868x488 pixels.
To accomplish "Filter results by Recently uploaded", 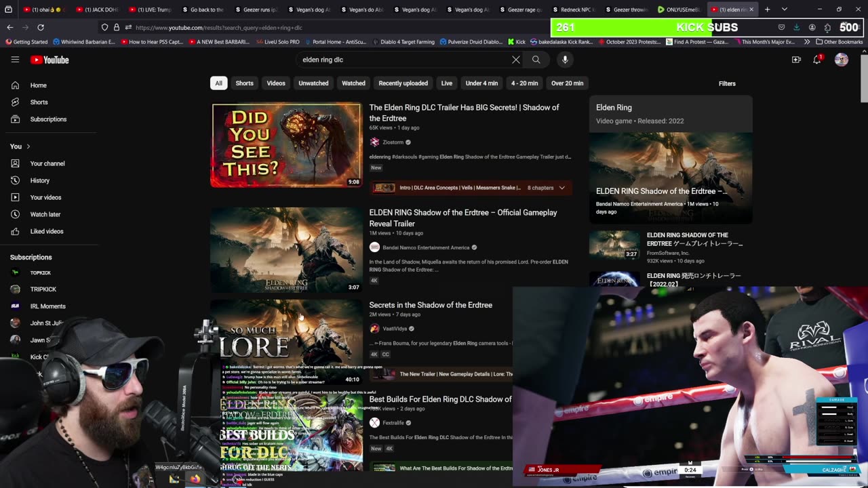I will [403, 83].
